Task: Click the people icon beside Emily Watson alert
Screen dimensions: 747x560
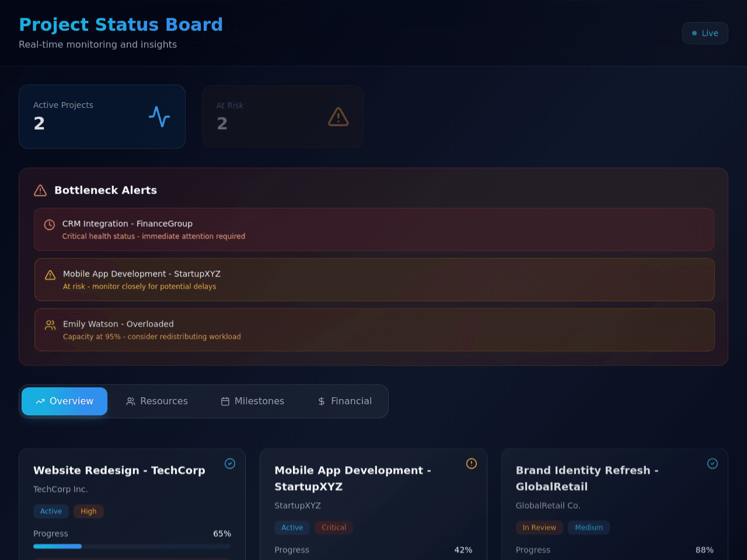Action: 50,325
